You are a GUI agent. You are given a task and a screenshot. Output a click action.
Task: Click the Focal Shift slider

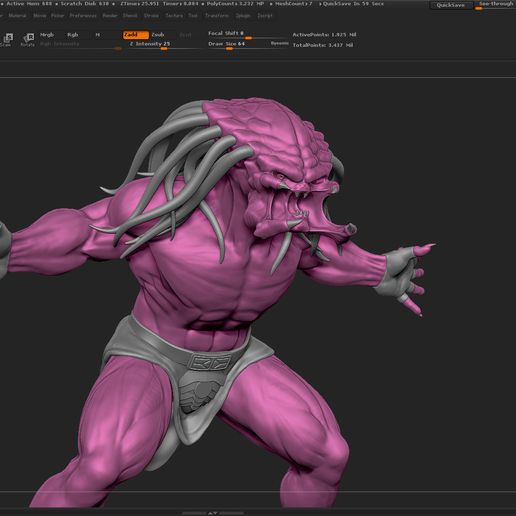click(247, 35)
